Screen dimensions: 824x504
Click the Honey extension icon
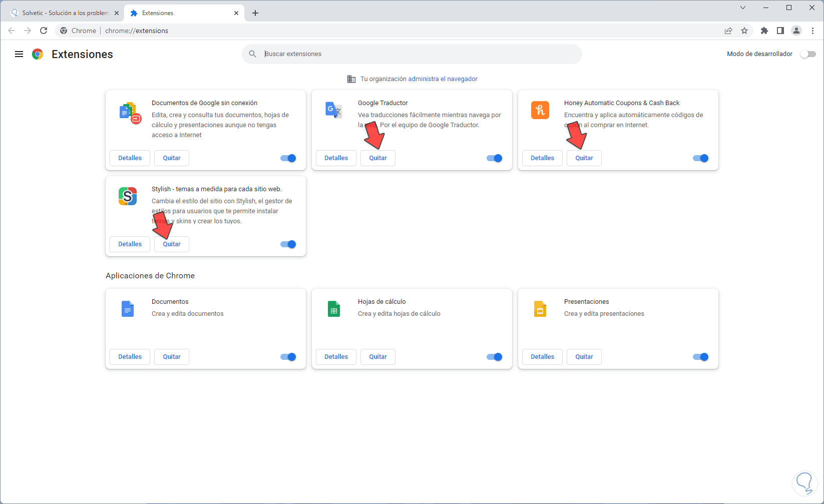(540, 110)
